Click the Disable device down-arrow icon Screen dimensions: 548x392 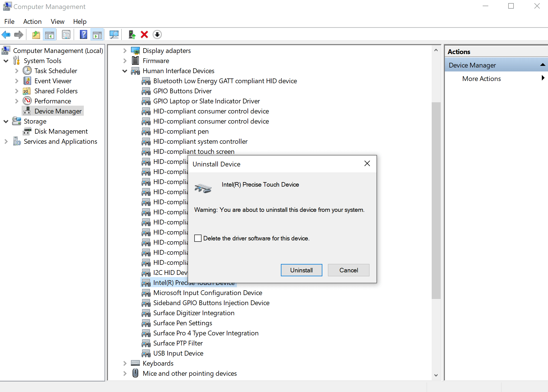tap(157, 35)
